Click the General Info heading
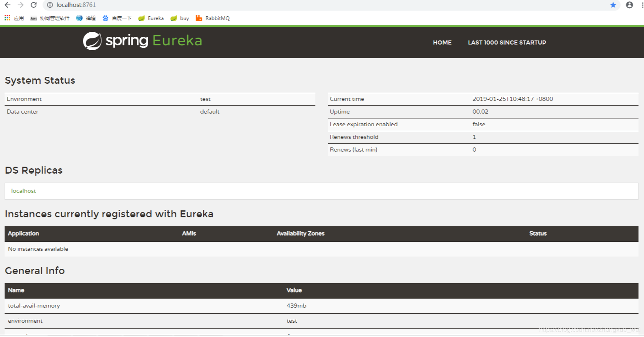This screenshot has width=644, height=337. click(x=35, y=271)
